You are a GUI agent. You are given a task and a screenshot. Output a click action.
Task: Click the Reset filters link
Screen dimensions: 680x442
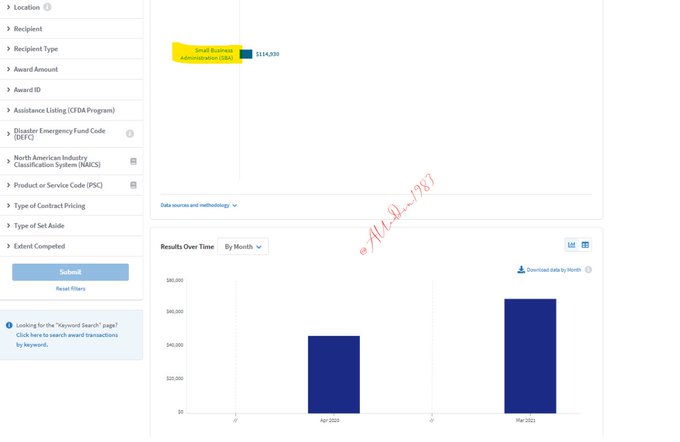[70, 289]
